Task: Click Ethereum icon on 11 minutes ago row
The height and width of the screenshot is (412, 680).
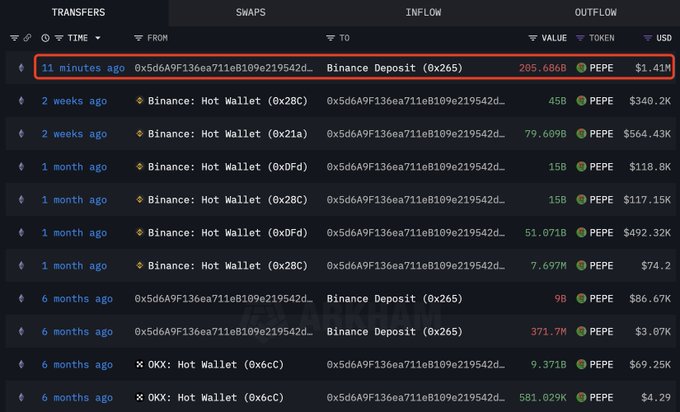Action: pyautogui.click(x=21, y=68)
